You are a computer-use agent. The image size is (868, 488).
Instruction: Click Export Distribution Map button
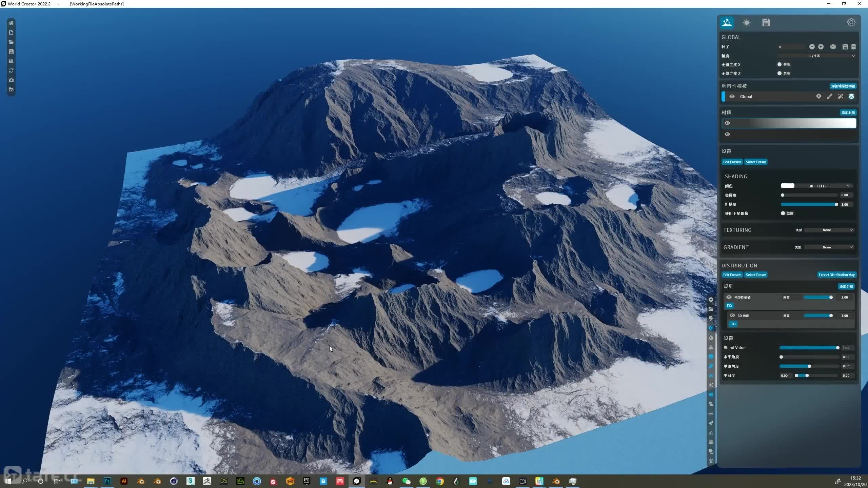coord(837,275)
